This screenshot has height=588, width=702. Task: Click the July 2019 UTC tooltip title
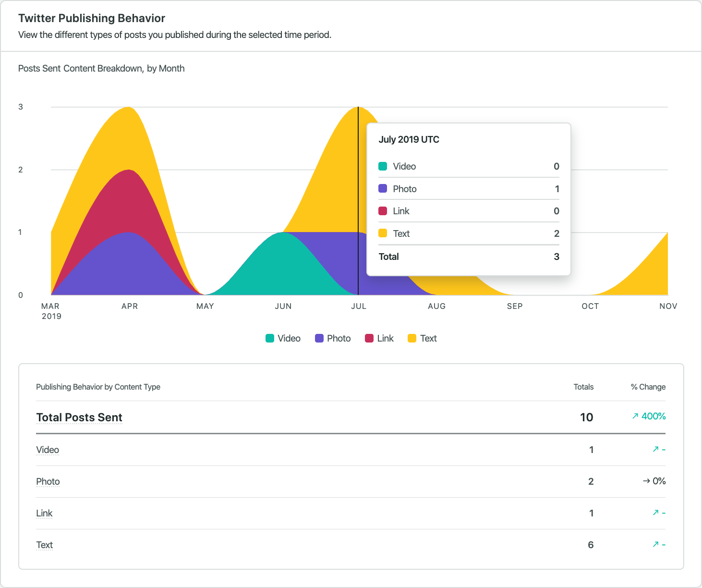tap(409, 139)
